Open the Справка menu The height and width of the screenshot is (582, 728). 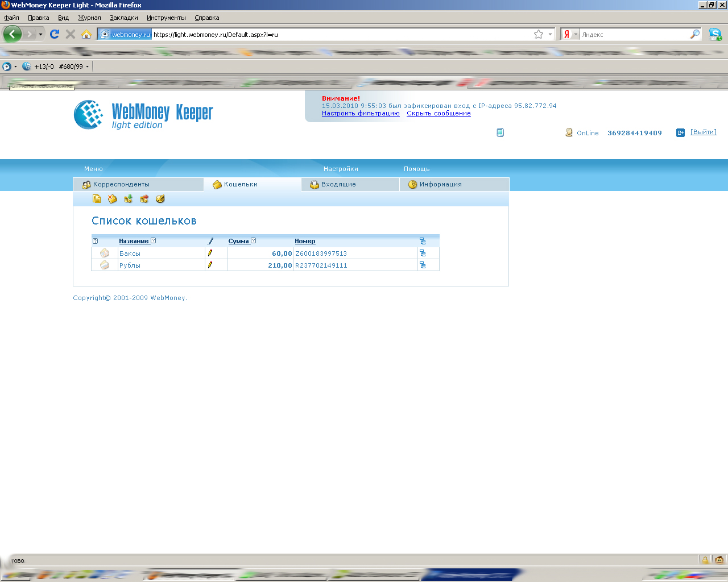[x=207, y=18]
